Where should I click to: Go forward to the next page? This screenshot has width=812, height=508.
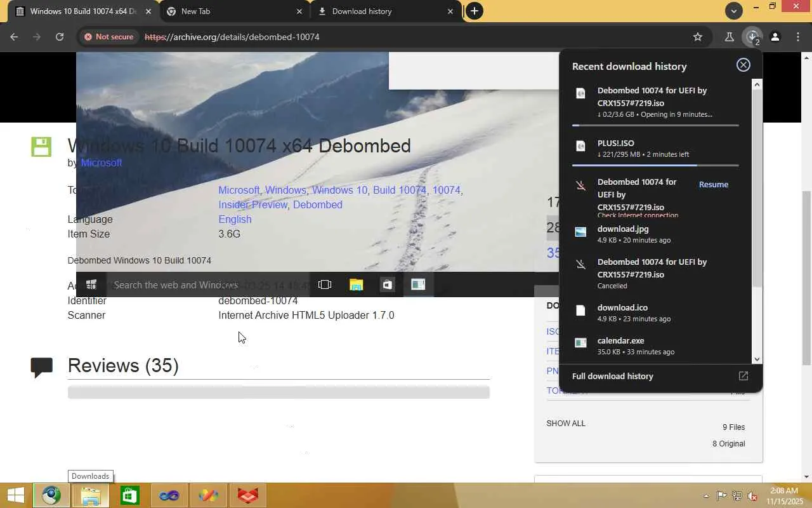tap(37, 37)
